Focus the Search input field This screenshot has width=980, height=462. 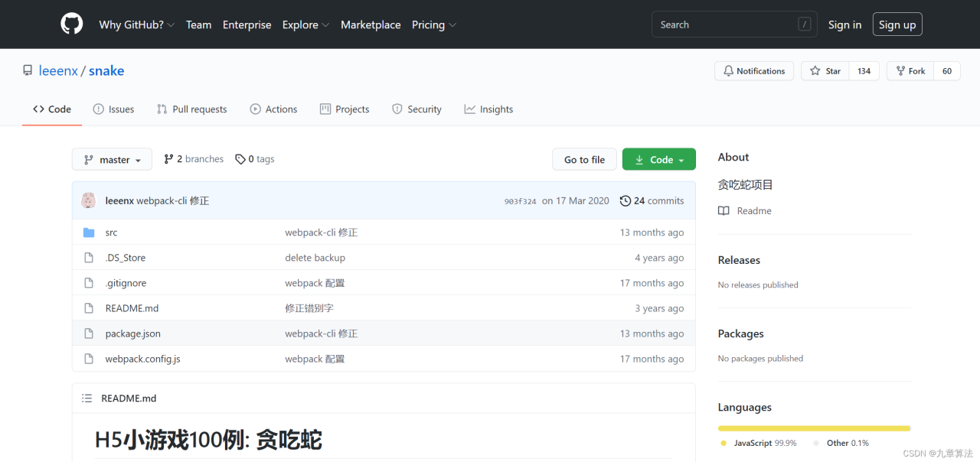coord(724,24)
